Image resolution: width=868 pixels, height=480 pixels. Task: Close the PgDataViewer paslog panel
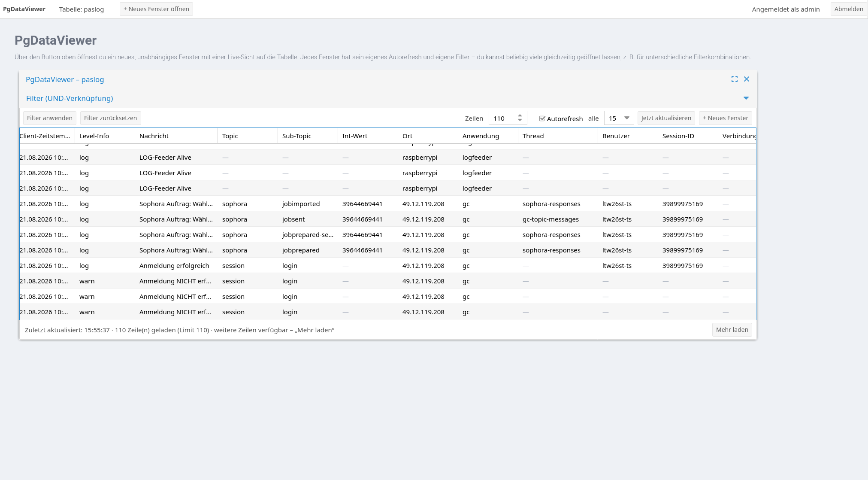[747, 79]
